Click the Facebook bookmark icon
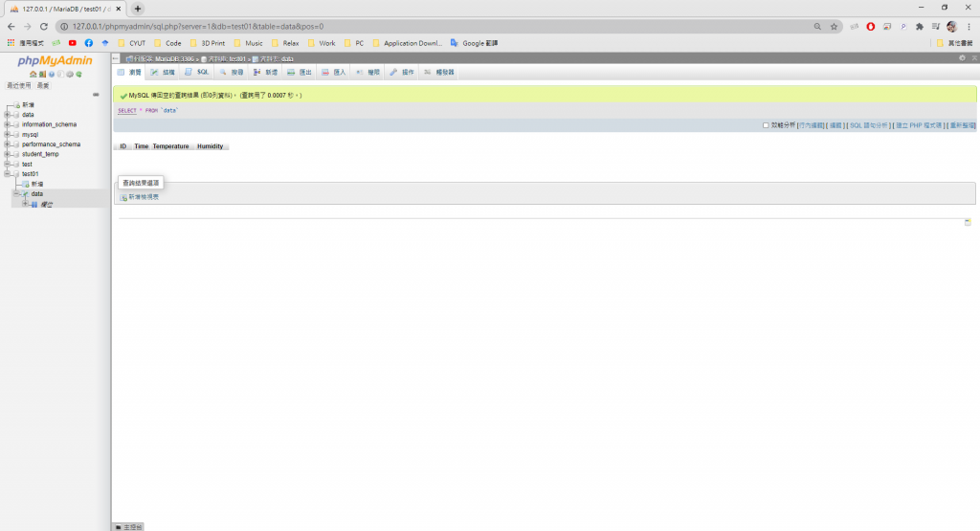Image resolution: width=980 pixels, height=531 pixels. [x=89, y=43]
